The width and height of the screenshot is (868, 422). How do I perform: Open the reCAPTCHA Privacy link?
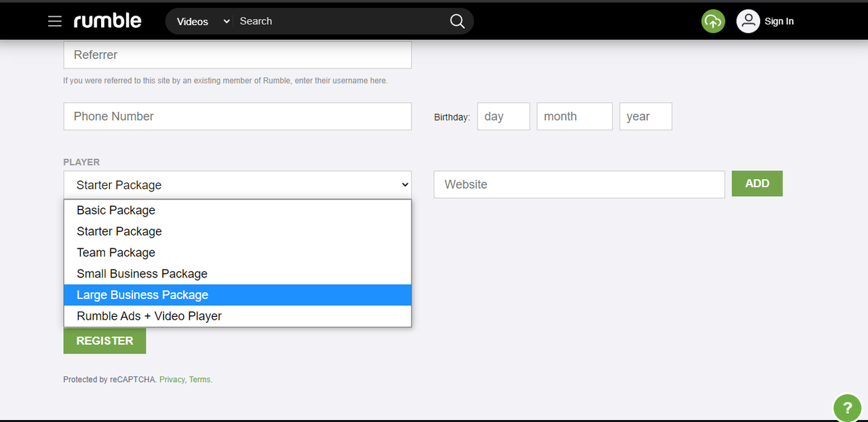[172, 380]
